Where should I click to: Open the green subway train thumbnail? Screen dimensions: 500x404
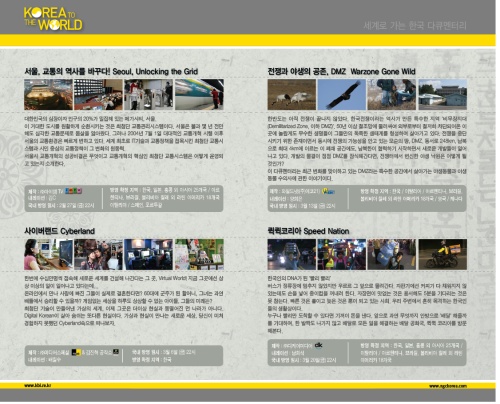(x=199, y=95)
